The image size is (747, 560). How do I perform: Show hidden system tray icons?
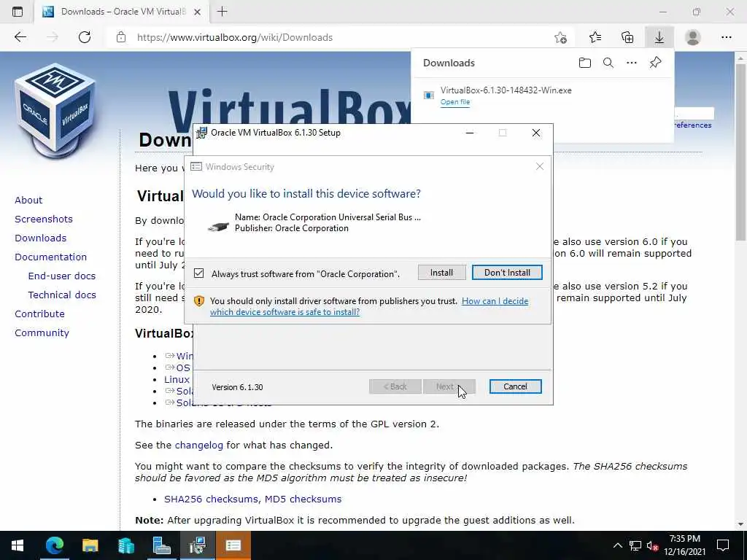(x=617, y=545)
